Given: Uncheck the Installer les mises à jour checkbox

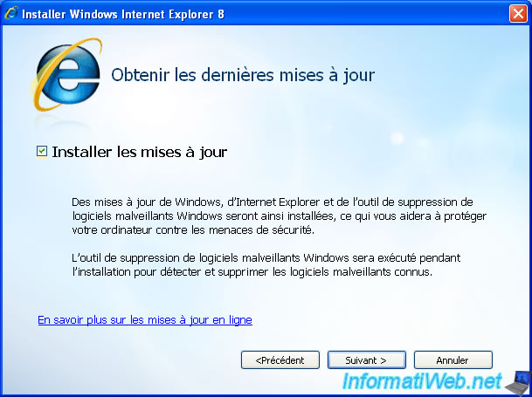Looking at the screenshot, I should pyautogui.click(x=42, y=151).
